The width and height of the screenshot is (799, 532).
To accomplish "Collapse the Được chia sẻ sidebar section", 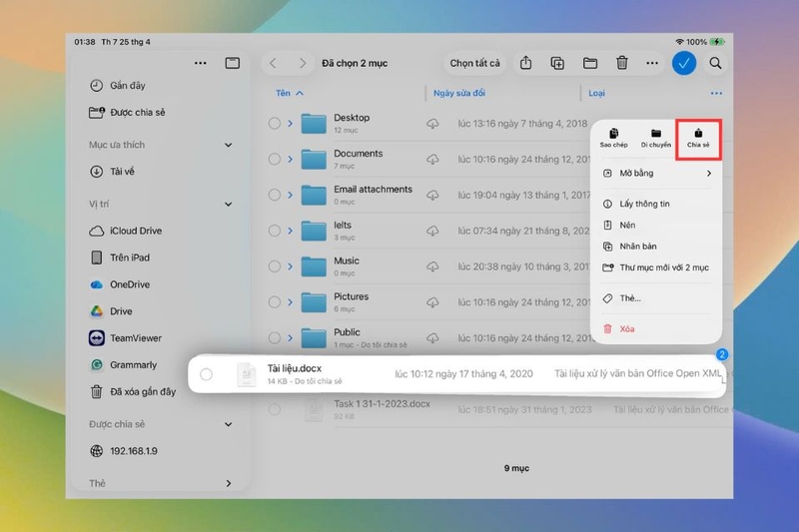I will (229, 424).
